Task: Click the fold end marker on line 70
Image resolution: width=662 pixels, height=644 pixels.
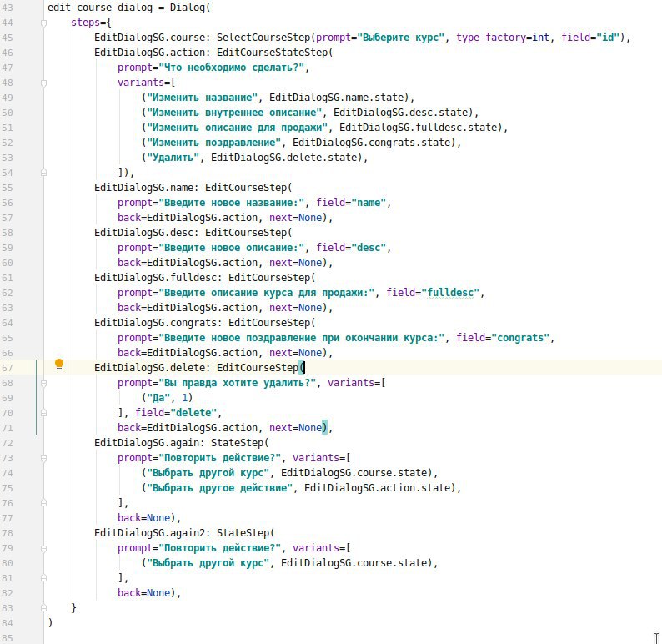Action: coord(43,413)
